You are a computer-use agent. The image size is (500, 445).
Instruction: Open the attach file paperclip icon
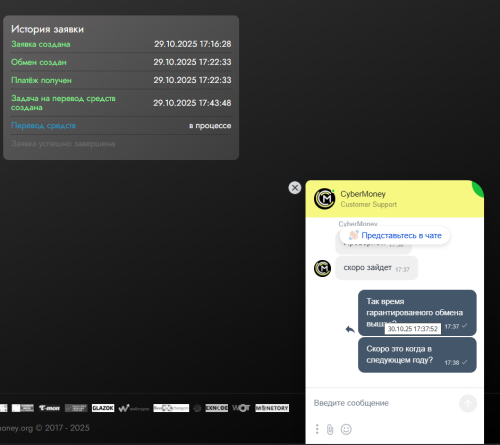(330, 429)
